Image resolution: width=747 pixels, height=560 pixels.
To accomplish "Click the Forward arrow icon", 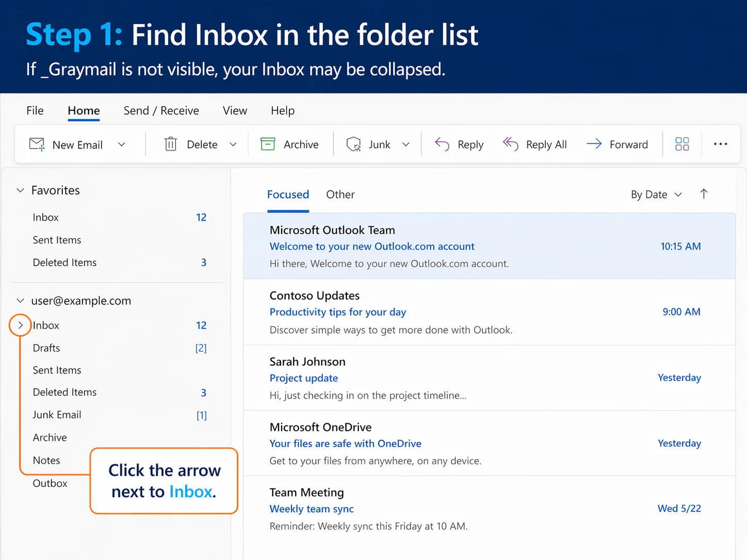I will point(594,144).
